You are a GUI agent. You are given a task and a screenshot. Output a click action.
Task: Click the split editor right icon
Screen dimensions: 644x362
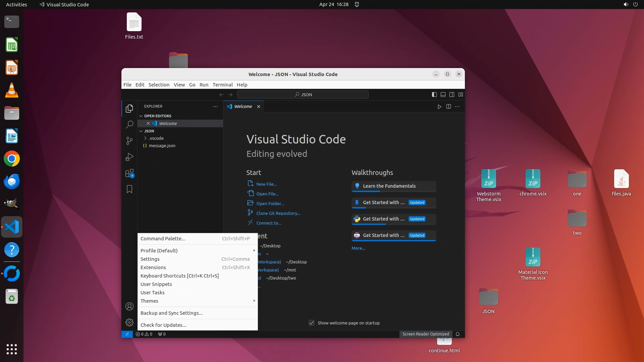(448, 107)
